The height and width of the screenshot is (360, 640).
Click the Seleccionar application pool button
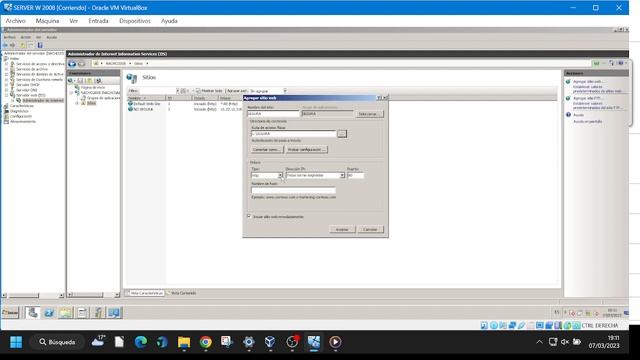[x=369, y=114]
